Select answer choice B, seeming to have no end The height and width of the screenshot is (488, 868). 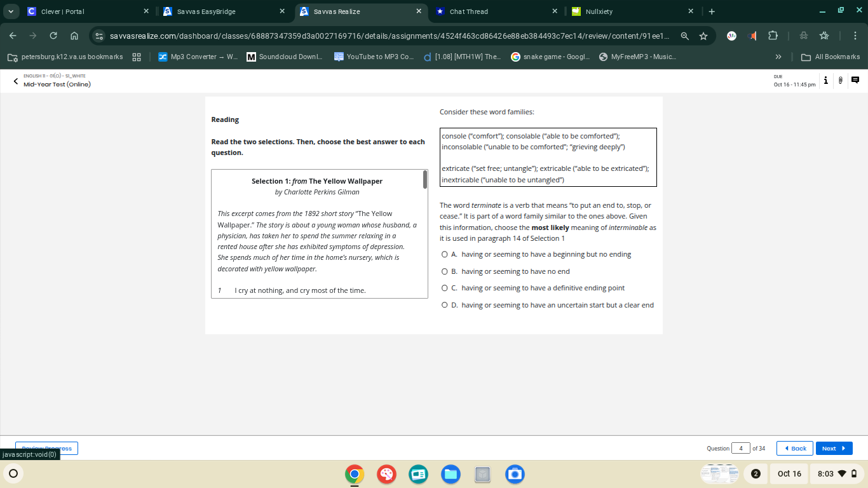445,271
